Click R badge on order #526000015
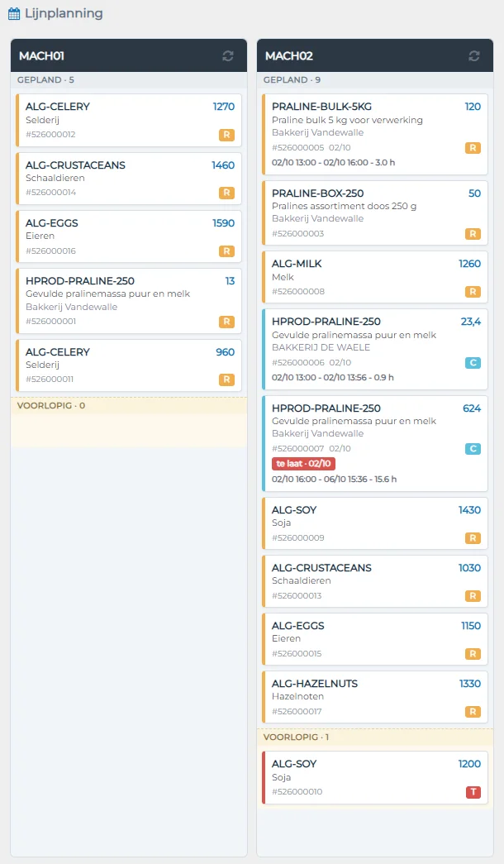Image resolution: width=504 pixels, height=864 pixels. 473,653
